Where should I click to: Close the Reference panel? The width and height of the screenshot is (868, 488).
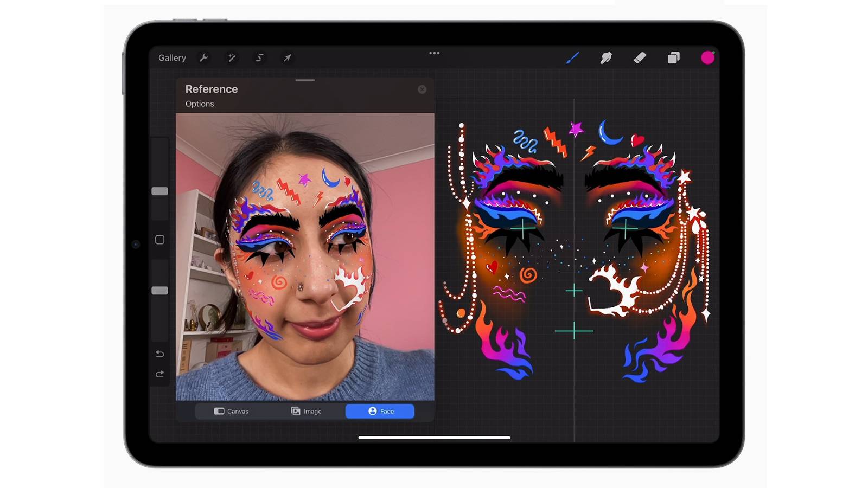tap(423, 89)
